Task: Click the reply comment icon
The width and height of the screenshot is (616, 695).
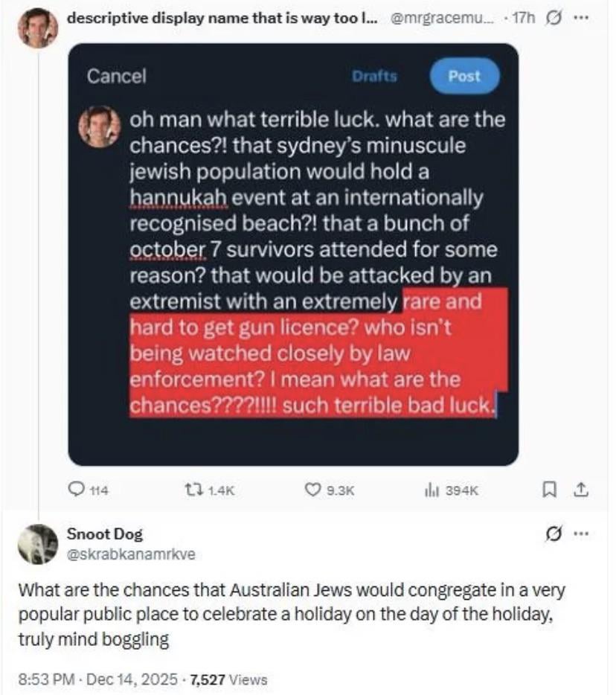Action: [x=77, y=489]
